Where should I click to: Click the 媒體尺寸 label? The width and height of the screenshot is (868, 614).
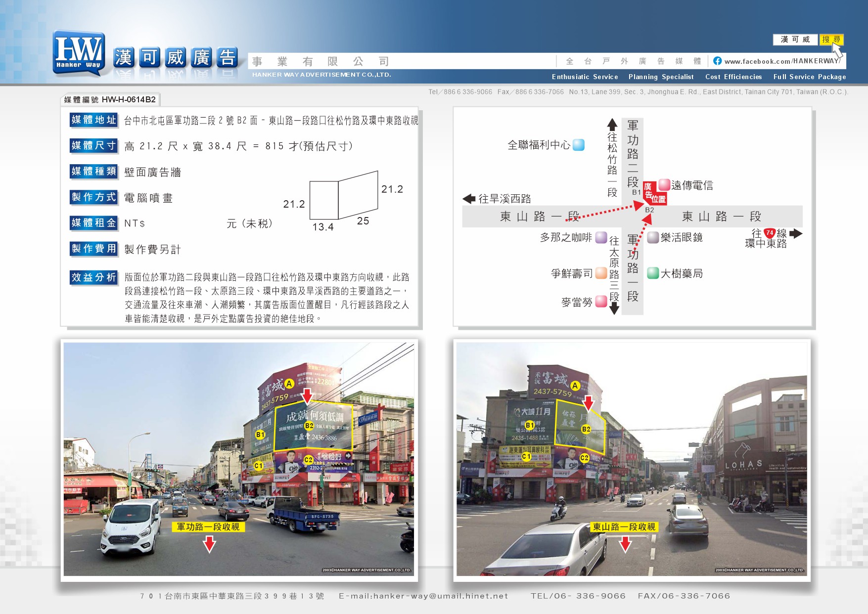(x=93, y=145)
